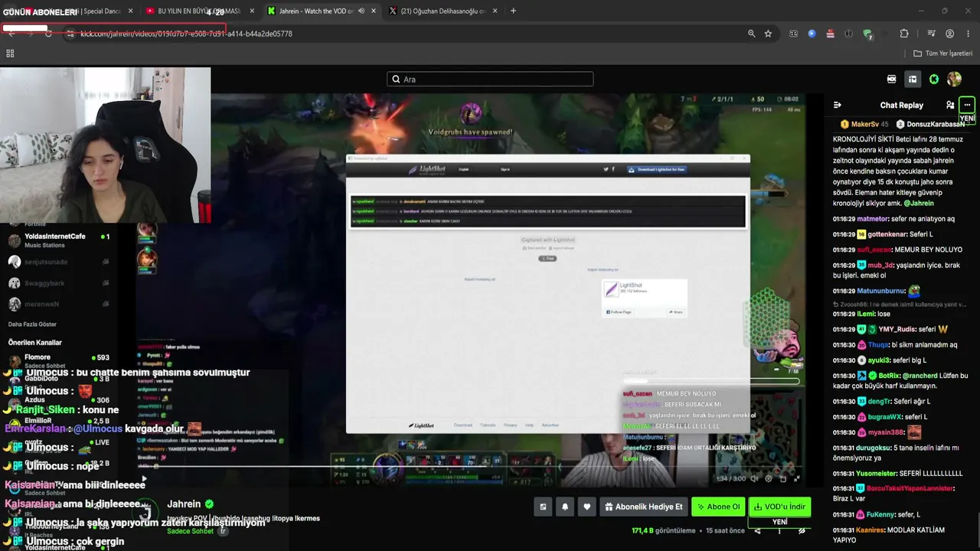Share the VOD with share icon

757,530
